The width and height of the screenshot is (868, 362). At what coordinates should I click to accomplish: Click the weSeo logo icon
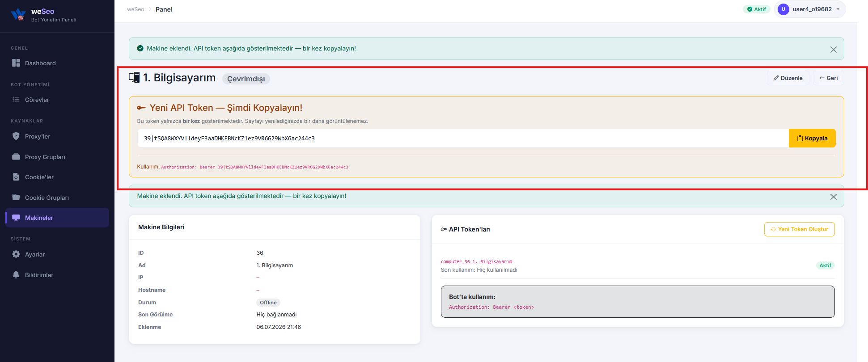[x=18, y=15]
